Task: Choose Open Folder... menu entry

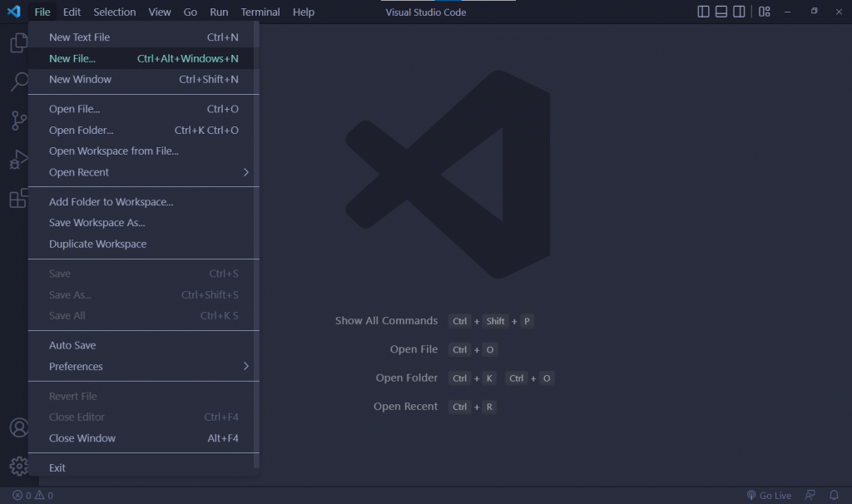Action: click(x=143, y=131)
